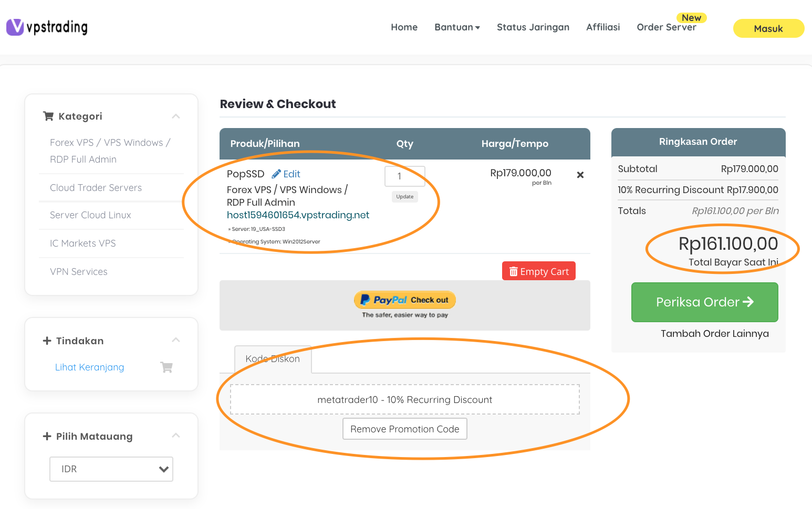Click the plus icon next to Tindakan
Screen dimensions: 812x509
[x=47, y=341]
